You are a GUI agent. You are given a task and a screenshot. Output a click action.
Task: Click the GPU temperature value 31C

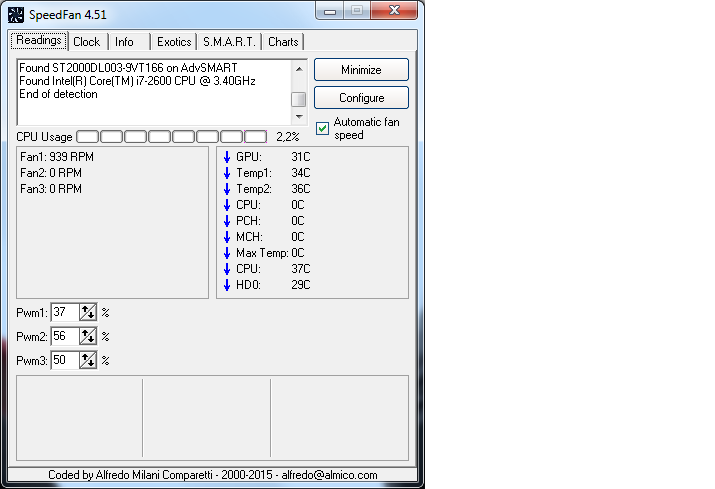pos(301,157)
